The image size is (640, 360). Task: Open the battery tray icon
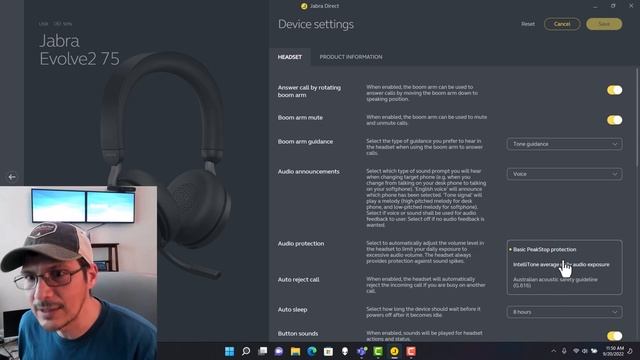pyautogui.click(x=594, y=351)
